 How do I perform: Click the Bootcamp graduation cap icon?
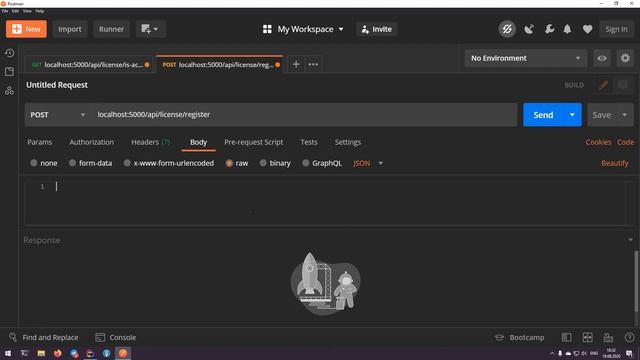(x=499, y=337)
